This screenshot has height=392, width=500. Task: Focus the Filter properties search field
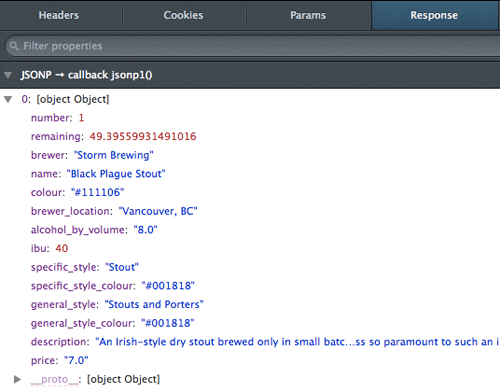[253, 46]
